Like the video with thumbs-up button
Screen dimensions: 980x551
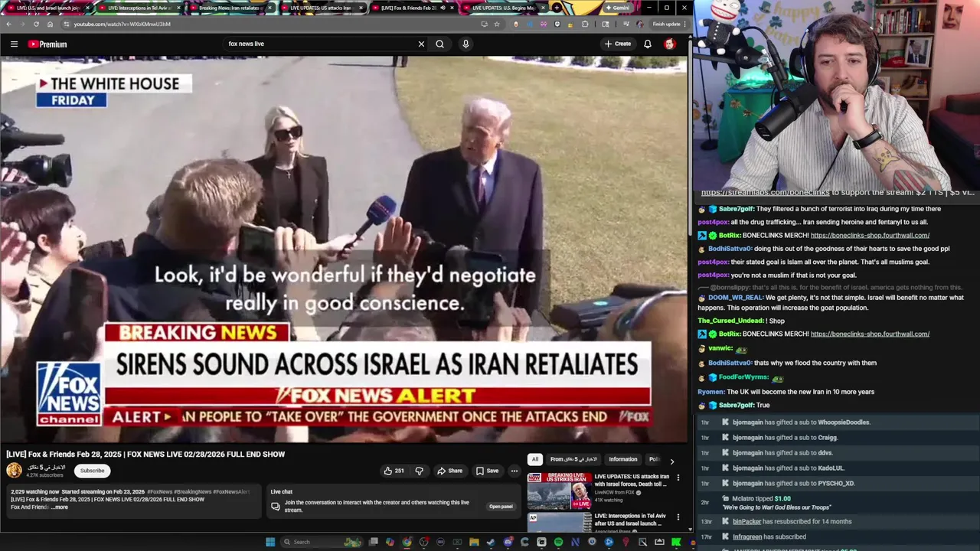(x=394, y=471)
